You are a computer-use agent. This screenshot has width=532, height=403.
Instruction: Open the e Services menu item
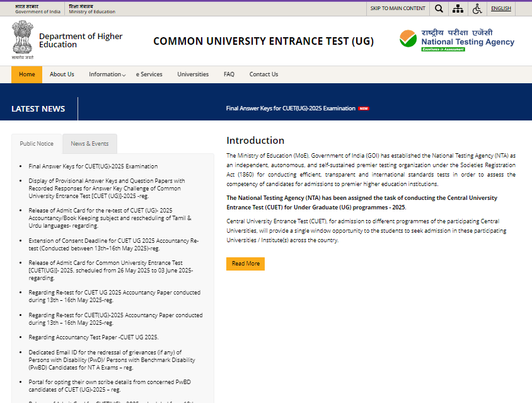tap(149, 74)
